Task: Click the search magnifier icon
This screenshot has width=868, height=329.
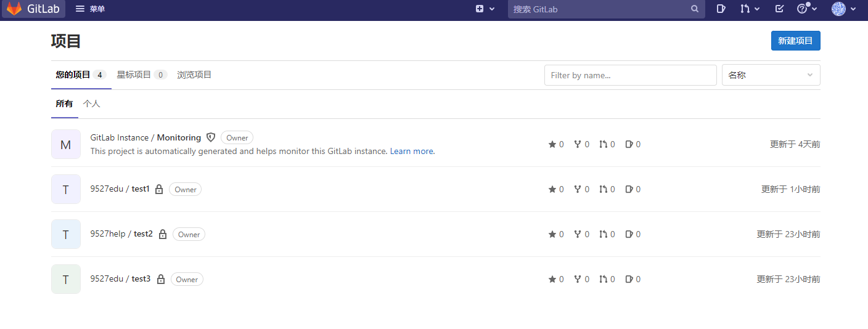Action: point(695,9)
